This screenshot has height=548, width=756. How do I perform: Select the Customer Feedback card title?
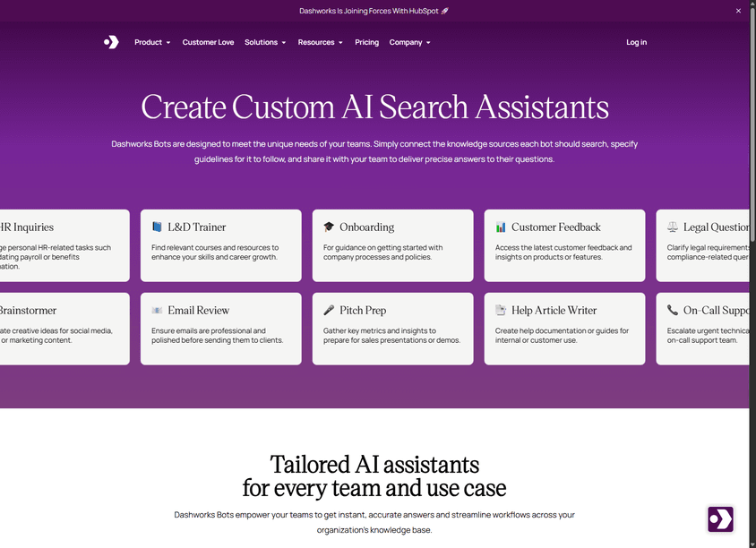(x=556, y=227)
